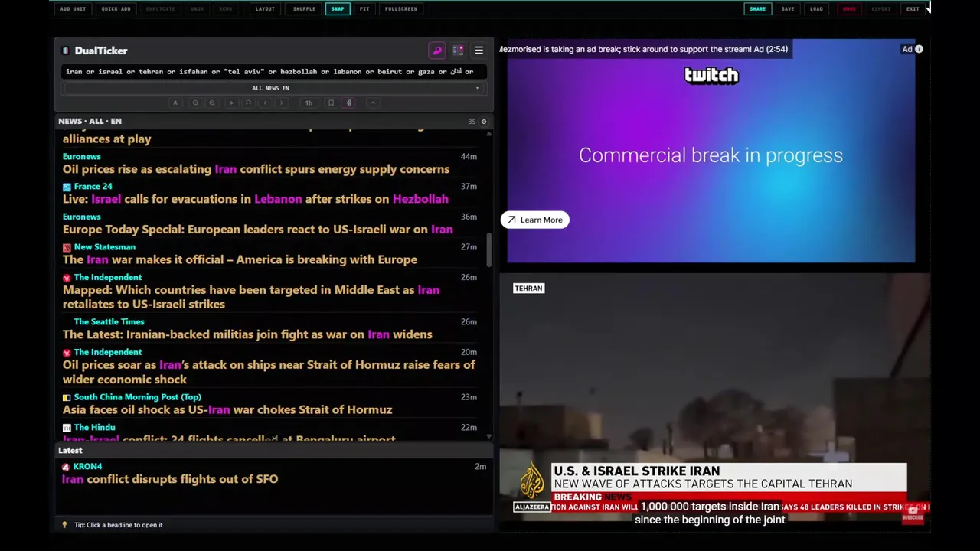Image resolution: width=980 pixels, height=551 pixels.
Task: Click the KRON4 source icon
Action: (66, 467)
